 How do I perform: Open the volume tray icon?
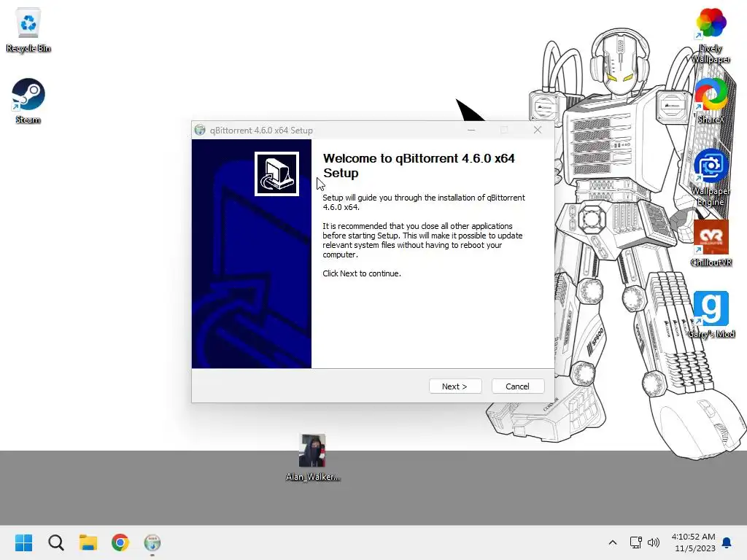click(654, 542)
